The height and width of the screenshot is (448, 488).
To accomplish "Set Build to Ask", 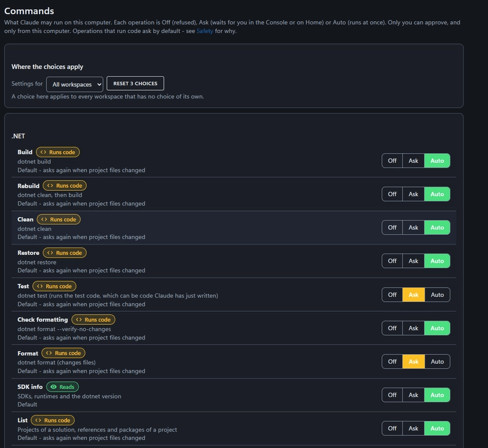I will pyautogui.click(x=414, y=161).
